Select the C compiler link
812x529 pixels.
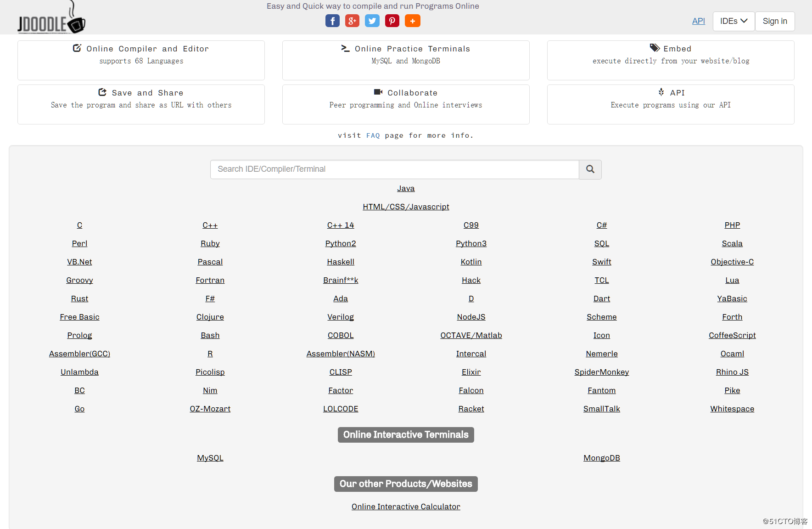[79, 225]
